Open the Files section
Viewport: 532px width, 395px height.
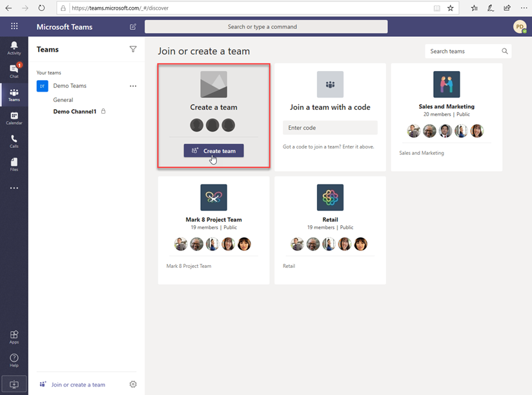click(x=14, y=165)
